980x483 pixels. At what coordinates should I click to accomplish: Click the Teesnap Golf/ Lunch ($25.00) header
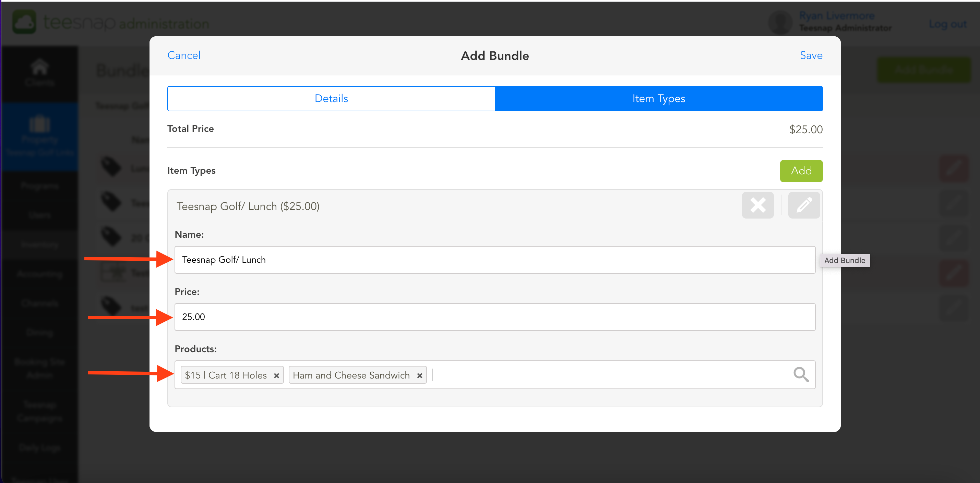(248, 206)
